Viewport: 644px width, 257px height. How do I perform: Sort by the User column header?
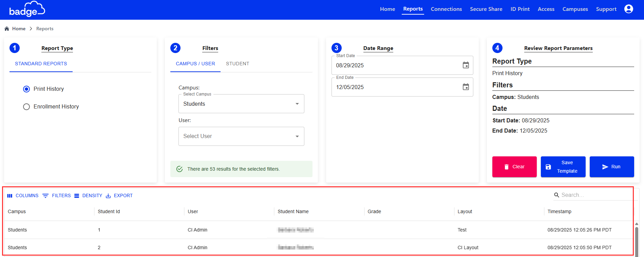pos(193,211)
